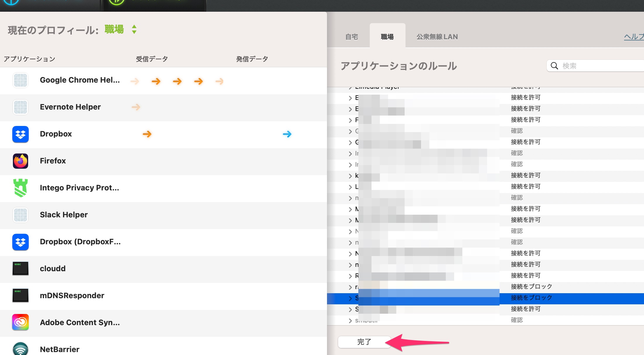Expand the G row marked 接続を許可
The image size is (644, 355).
(x=350, y=142)
